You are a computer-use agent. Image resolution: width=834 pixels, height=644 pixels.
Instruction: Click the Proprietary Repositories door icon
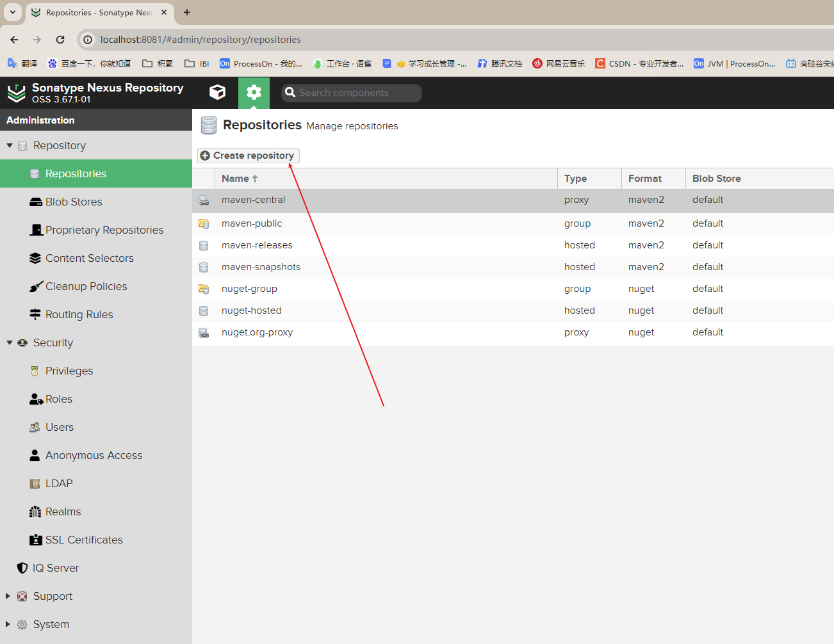[x=37, y=230]
